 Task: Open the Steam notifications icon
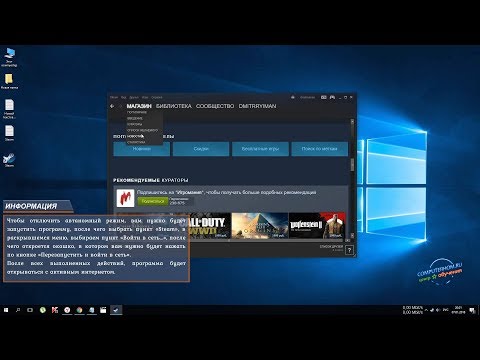tap(293, 97)
